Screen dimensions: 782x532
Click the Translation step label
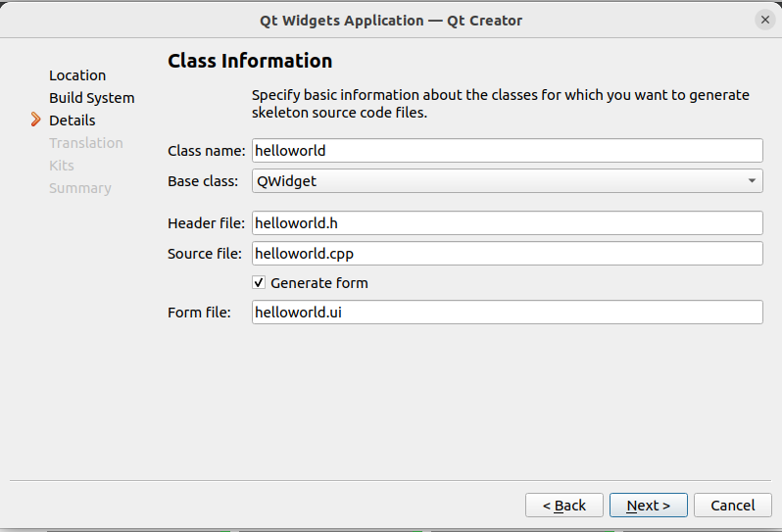click(x=86, y=143)
